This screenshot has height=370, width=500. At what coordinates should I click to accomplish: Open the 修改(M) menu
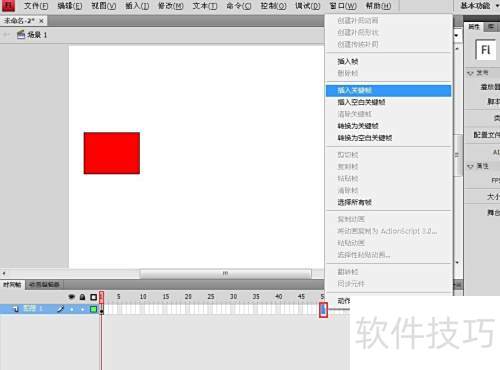[x=171, y=6]
